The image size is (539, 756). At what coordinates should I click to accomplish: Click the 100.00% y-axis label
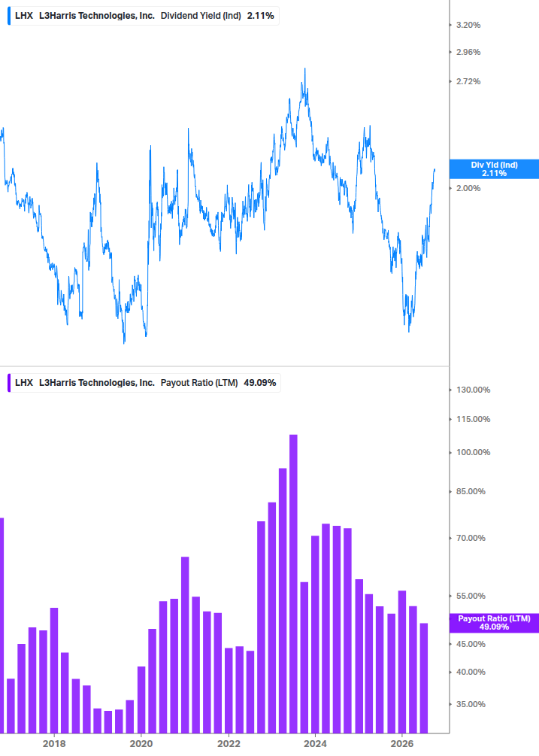point(473,452)
